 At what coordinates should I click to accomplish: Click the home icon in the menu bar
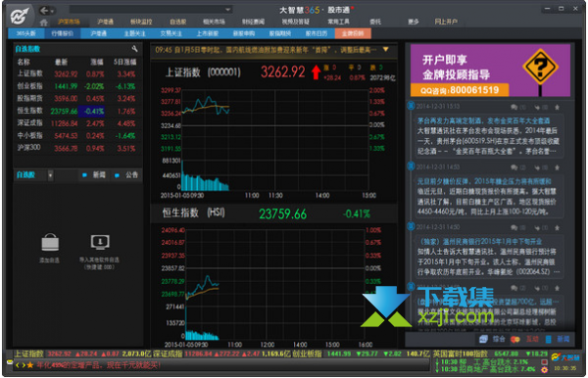44,23
